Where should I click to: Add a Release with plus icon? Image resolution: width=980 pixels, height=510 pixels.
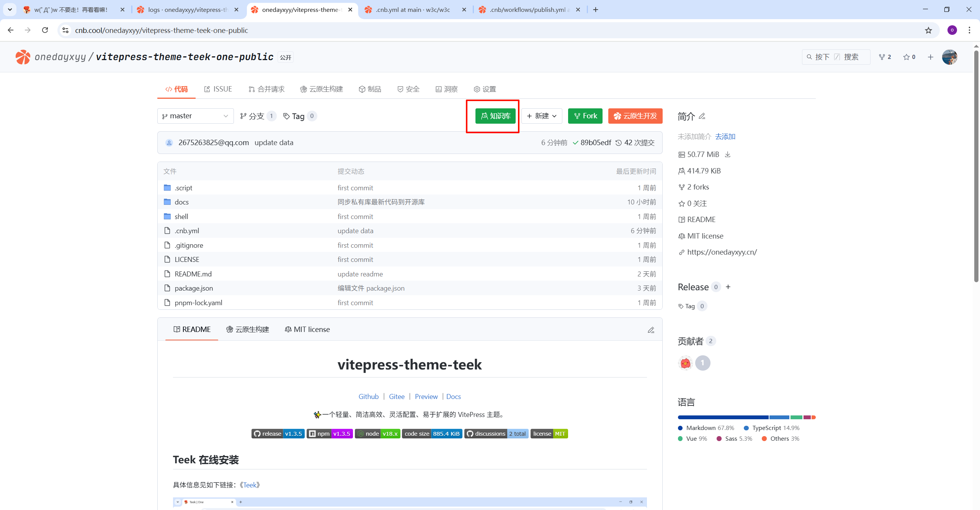tap(728, 287)
